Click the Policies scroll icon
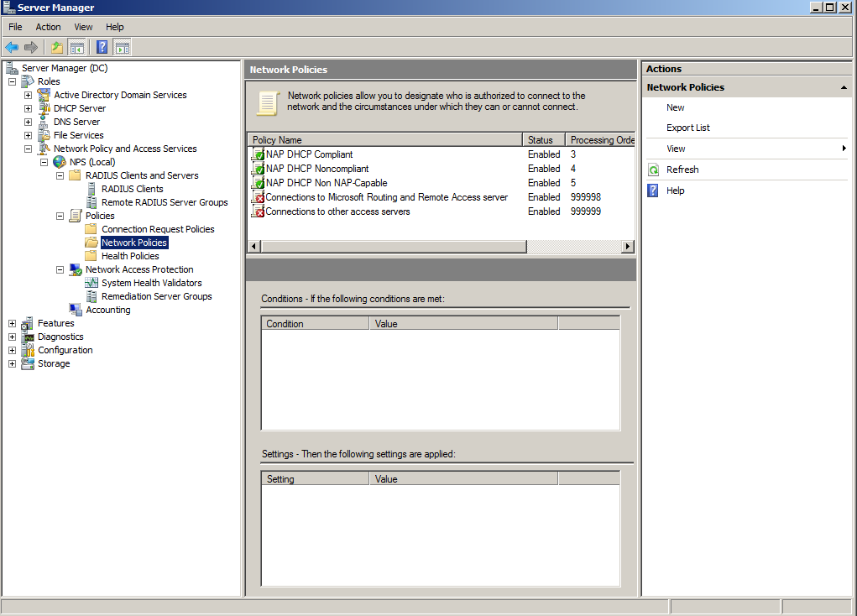This screenshot has height=616, width=857. click(x=76, y=216)
